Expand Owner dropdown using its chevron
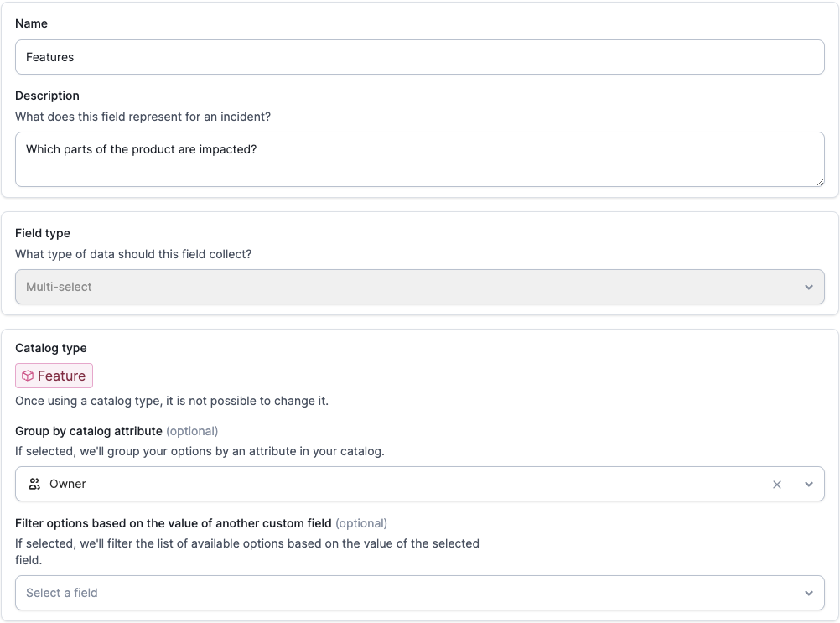 (x=809, y=484)
